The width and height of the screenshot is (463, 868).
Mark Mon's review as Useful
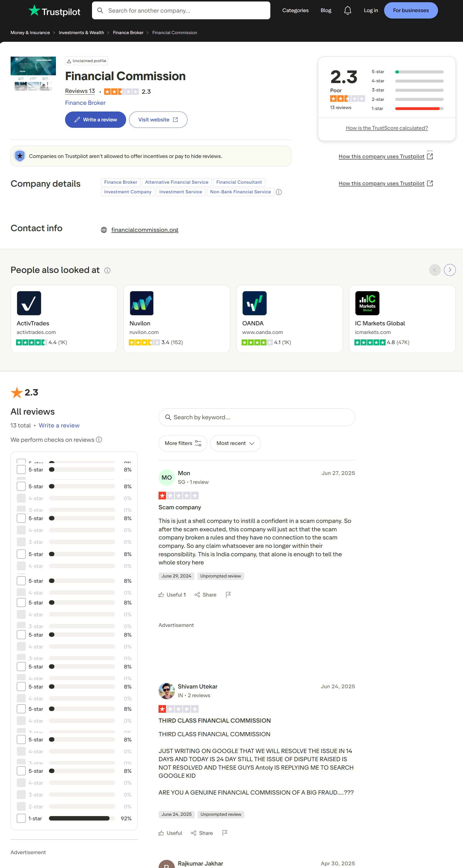172,595
